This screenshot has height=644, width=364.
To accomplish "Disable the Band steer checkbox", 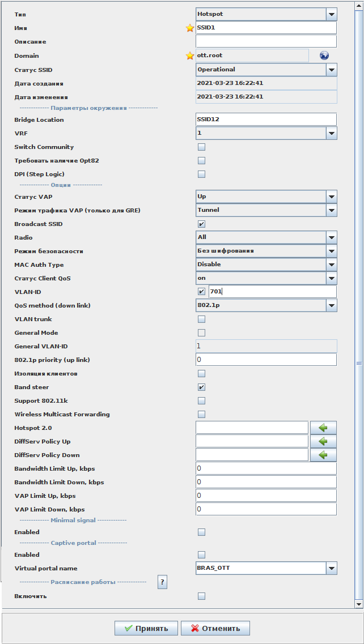I will [201, 387].
